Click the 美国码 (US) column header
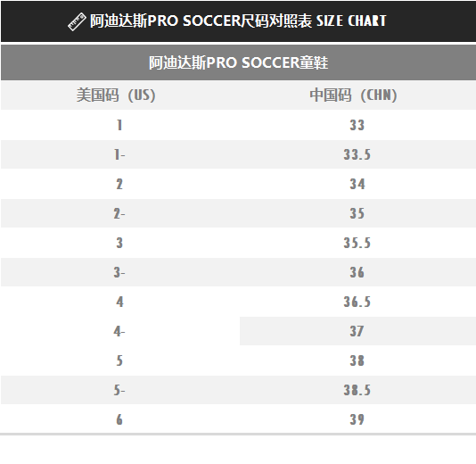Image resolution: width=476 pixels, height=464 pixels. pyautogui.click(x=116, y=95)
